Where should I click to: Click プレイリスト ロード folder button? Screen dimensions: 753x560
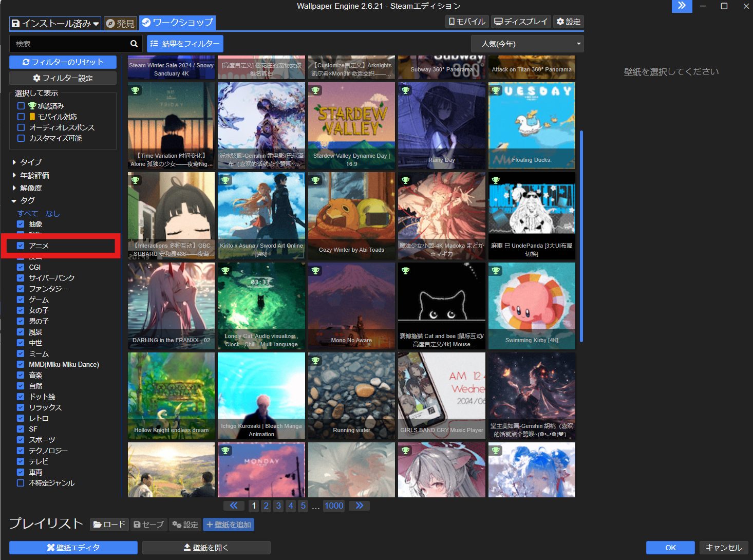(109, 525)
